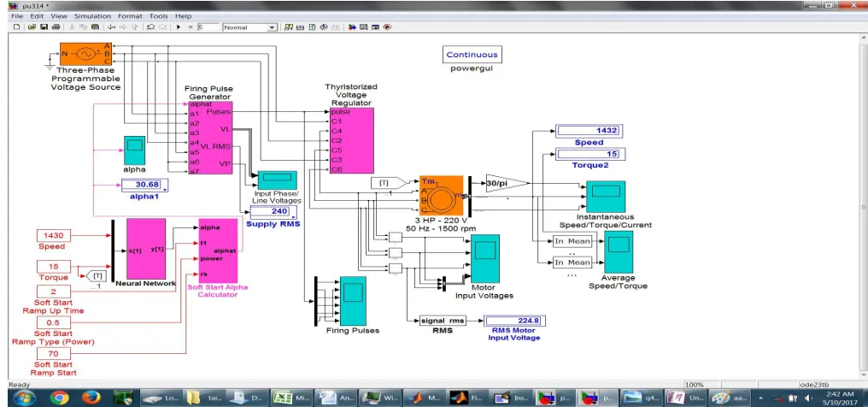Select the Three-Phase Programmable Voltage Source block
The width and height of the screenshot is (868, 407).
click(x=85, y=54)
